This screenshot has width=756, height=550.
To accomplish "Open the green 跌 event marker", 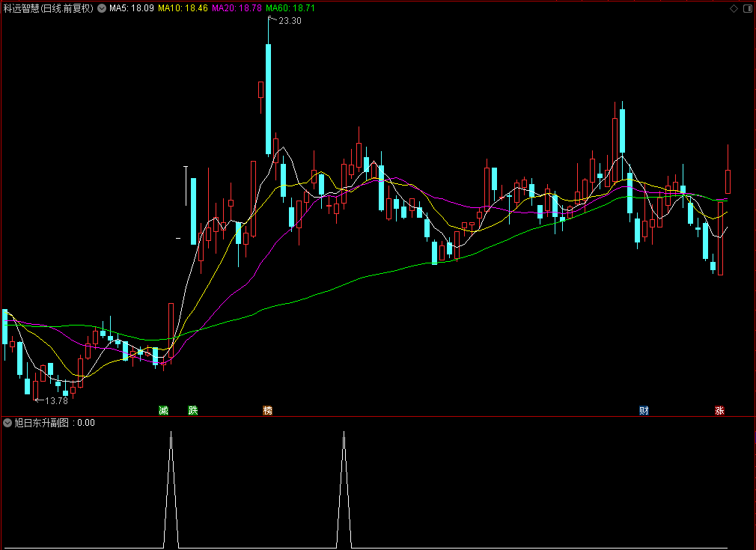I will click(193, 410).
